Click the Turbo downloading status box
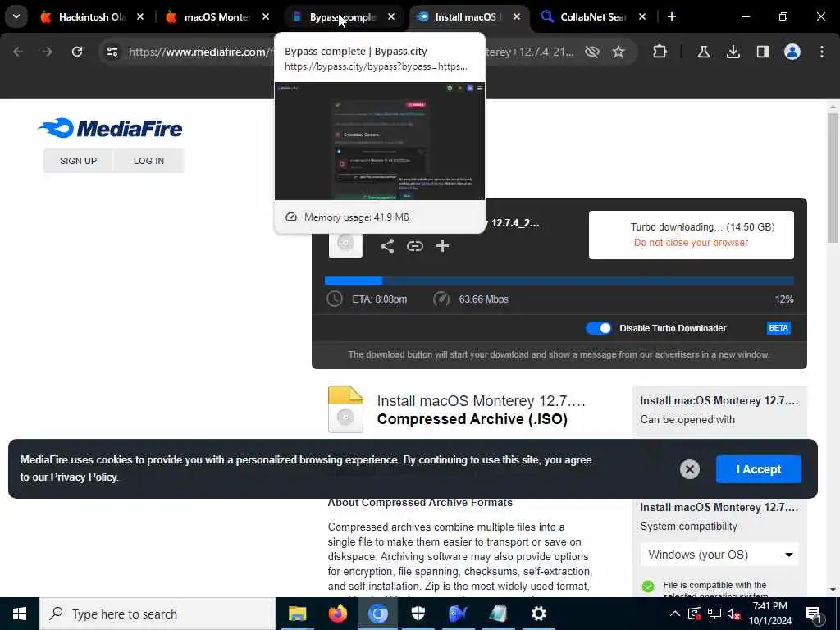Screen dimensions: 840x630 [x=691, y=235]
